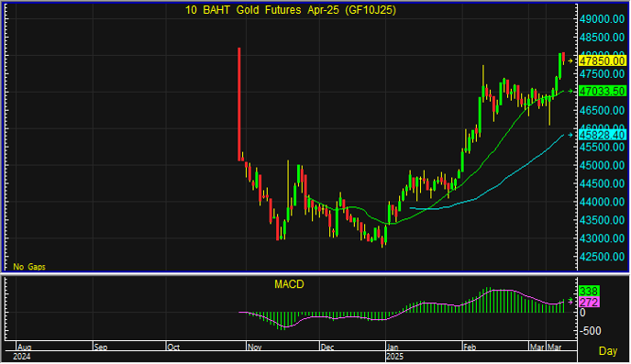Viewport: 631px width, 364px height.
Task: Click the 49000.00 level on price scale
Action: [602, 19]
